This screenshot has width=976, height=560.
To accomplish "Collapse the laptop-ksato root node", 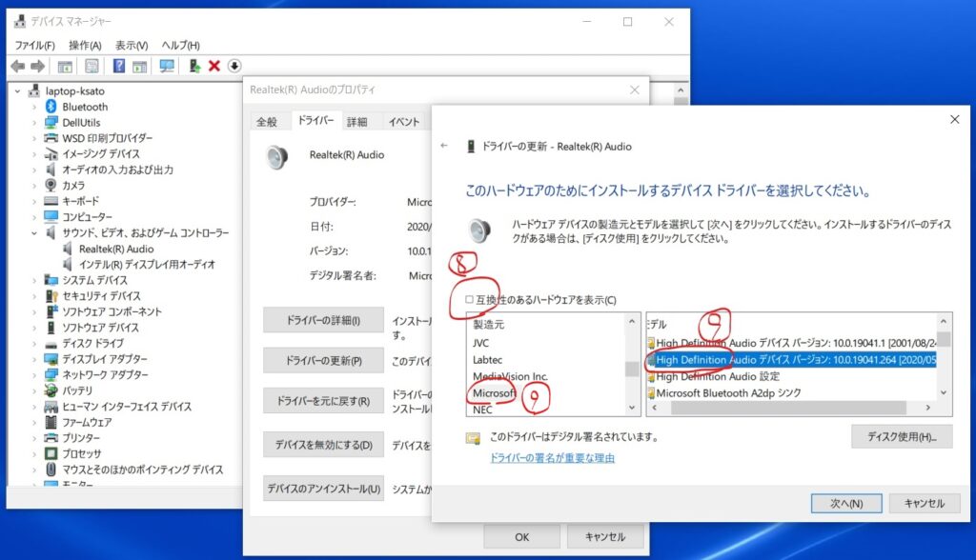I will (18, 90).
